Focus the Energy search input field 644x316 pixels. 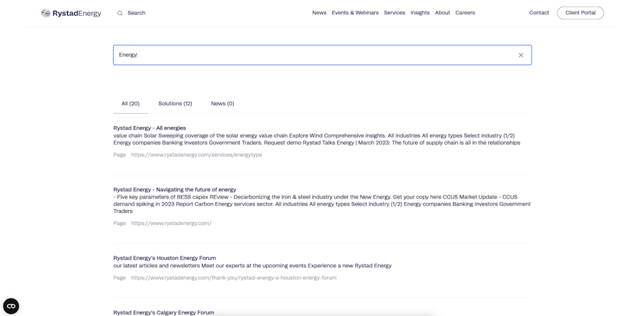(x=323, y=55)
